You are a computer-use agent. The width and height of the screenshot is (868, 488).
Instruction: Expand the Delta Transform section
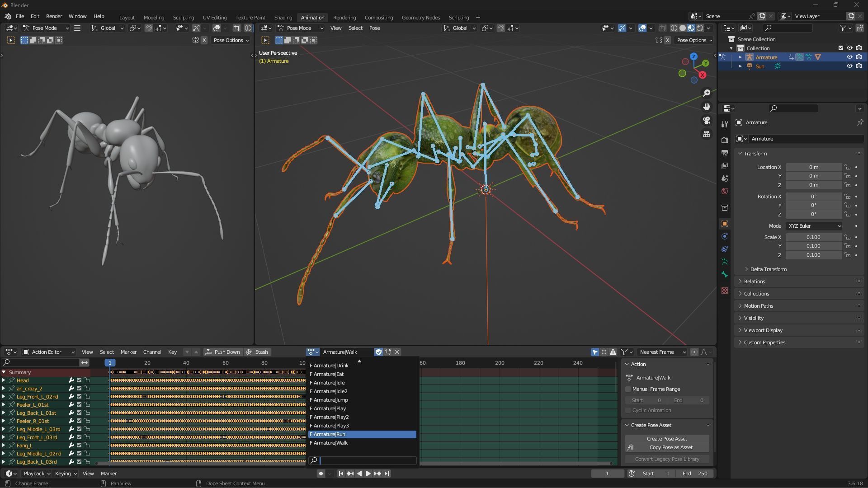[x=767, y=269]
